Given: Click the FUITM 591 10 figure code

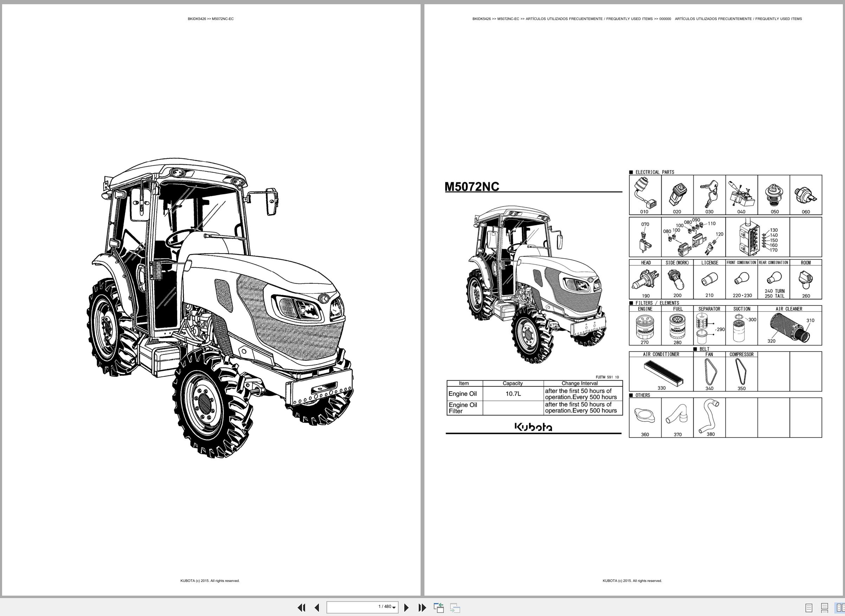Looking at the screenshot, I should [x=607, y=377].
